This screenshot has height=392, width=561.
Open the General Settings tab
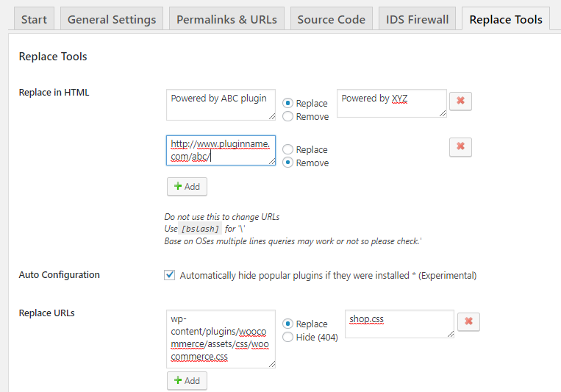(x=112, y=19)
